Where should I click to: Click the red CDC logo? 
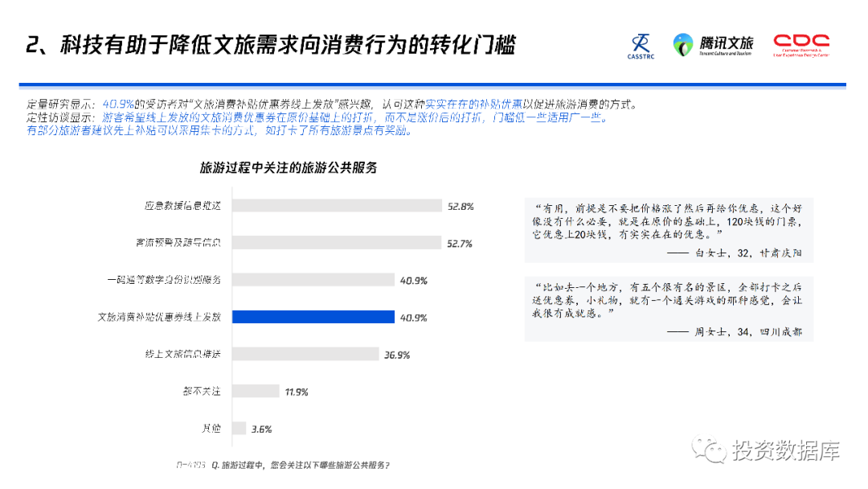coord(800,45)
